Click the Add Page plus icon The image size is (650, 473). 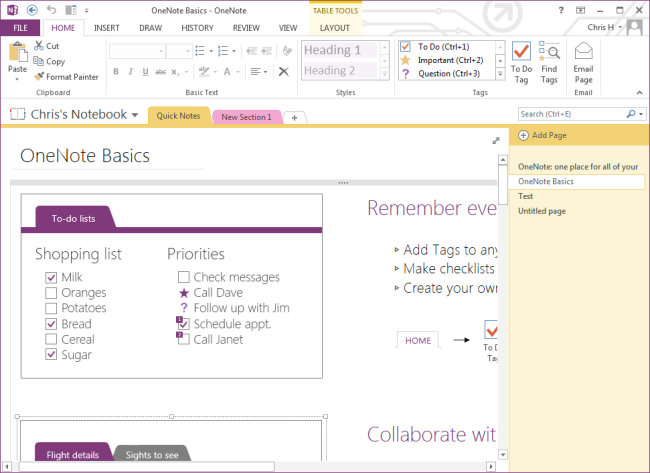pyautogui.click(x=523, y=135)
